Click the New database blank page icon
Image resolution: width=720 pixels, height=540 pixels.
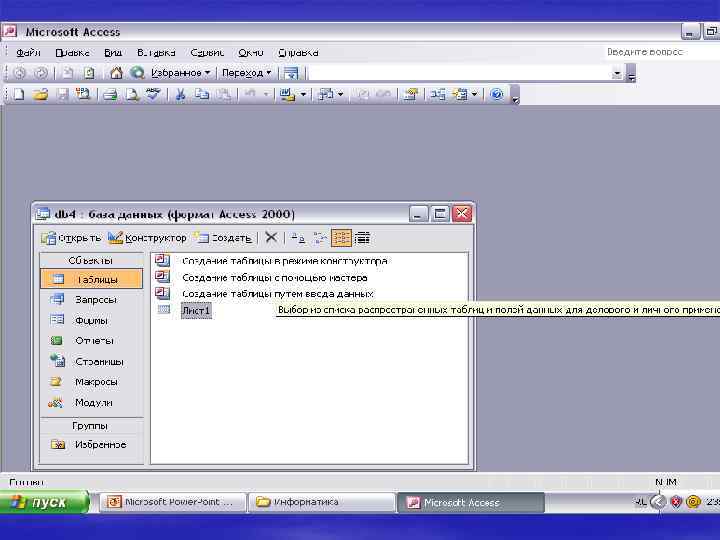click(x=19, y=95)
